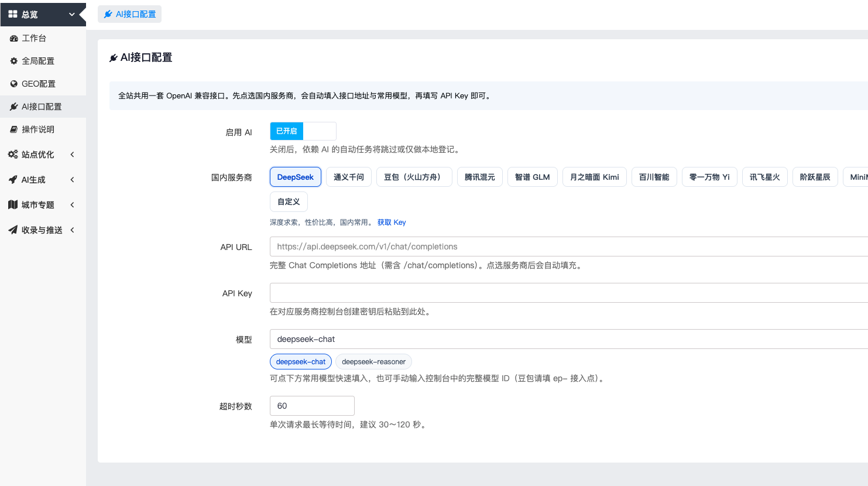Click the map icon beside 城市专题

coord(13,205)
